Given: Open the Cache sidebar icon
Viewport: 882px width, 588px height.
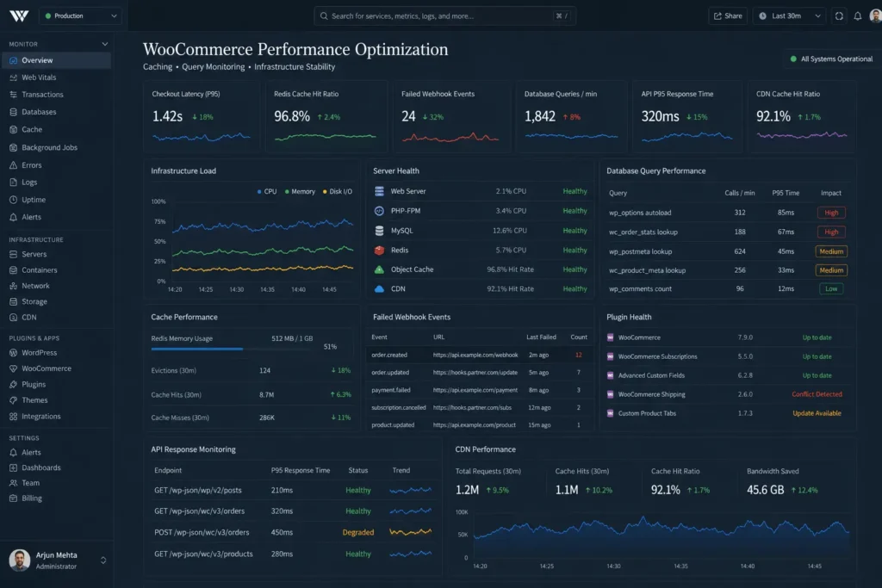Looking at the screenshot, I should 13,129.
